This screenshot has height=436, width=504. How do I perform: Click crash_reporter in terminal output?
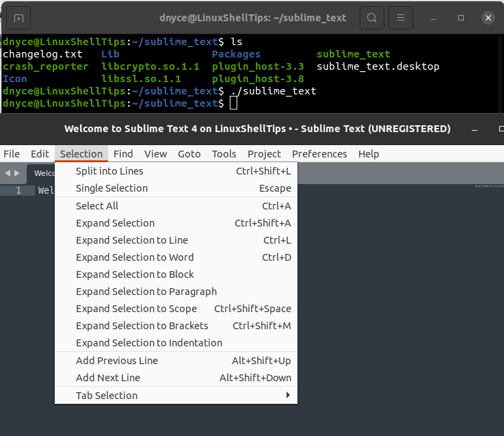point(45,66)
